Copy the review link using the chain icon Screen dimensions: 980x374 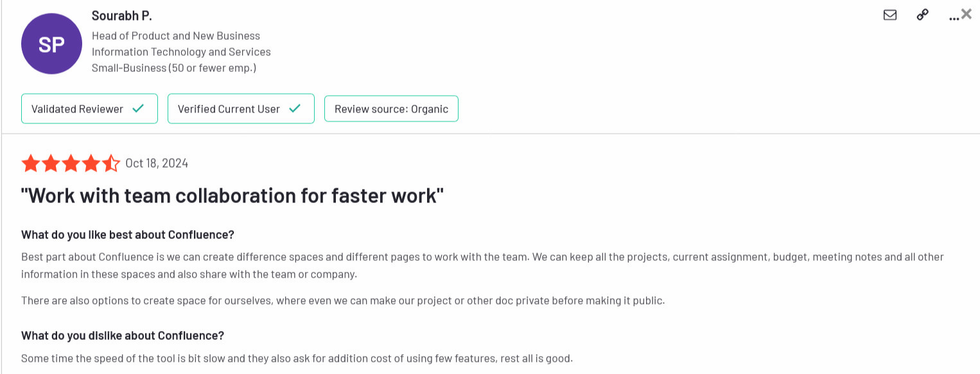[922, 15]
